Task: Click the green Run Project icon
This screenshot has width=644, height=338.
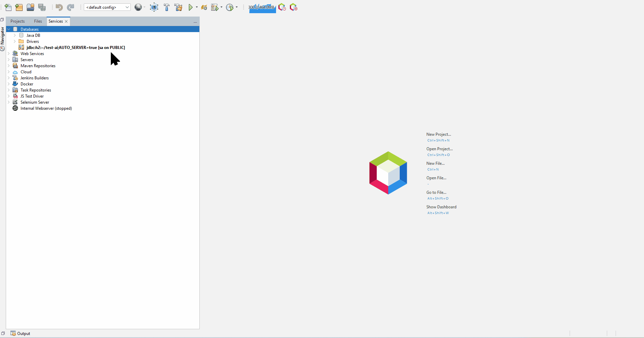Action: click(x=191, y=7)
